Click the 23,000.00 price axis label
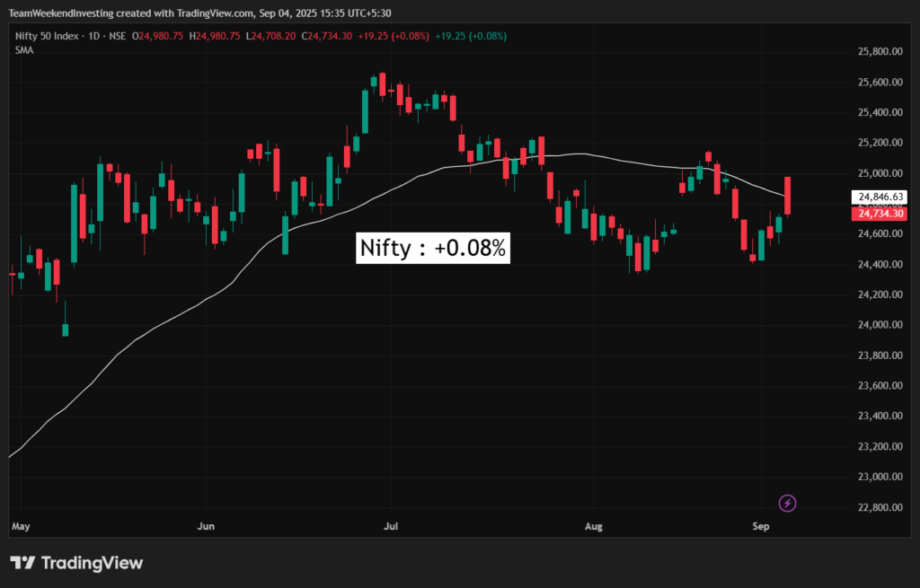 click(880, 478)
